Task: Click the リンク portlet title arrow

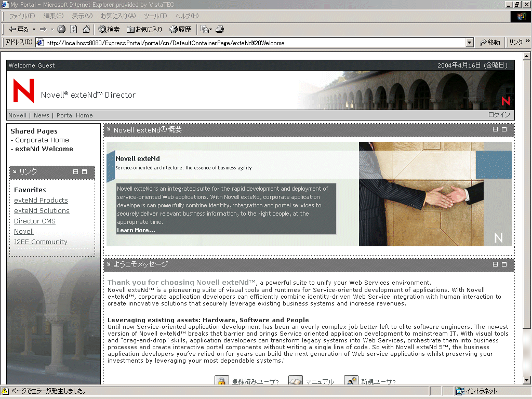Action: [x=15, y=171]
